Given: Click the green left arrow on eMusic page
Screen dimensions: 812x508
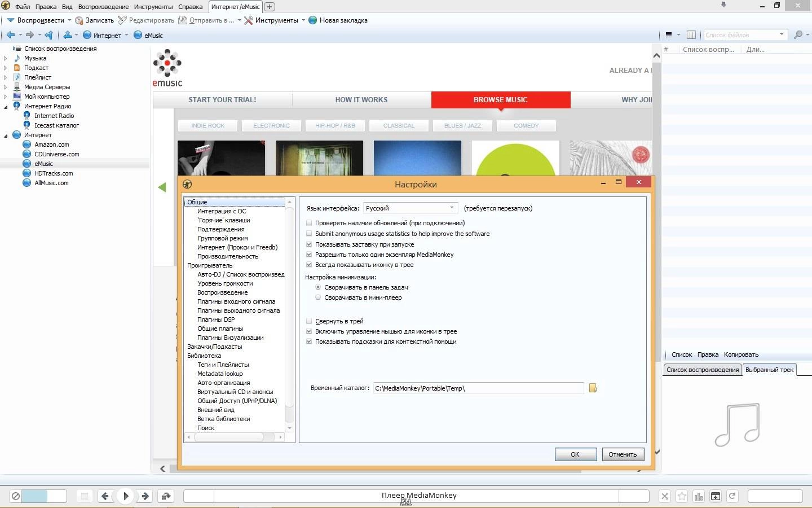Looking at the screenshot, I should coord(162,187).
